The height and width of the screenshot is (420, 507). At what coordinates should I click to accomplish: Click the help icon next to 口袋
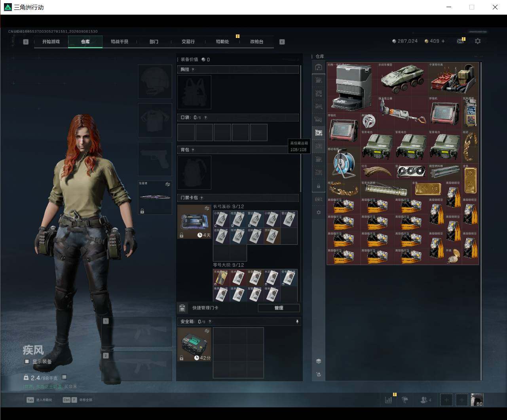[205, 118]
